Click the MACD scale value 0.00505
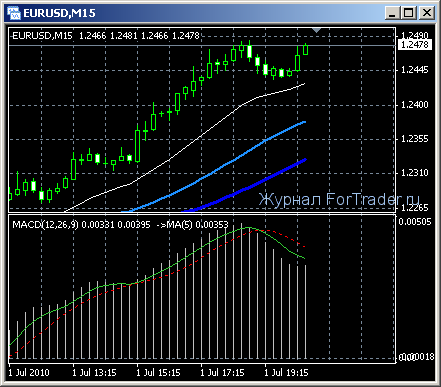This screenshot has height=387, width=441. click(415, 222)
